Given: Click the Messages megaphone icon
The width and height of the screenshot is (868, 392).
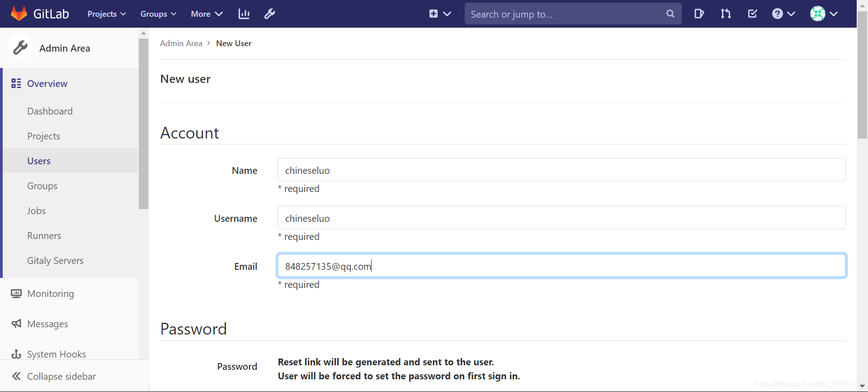Looking at the screenshot, I should (x=16, y=324).
